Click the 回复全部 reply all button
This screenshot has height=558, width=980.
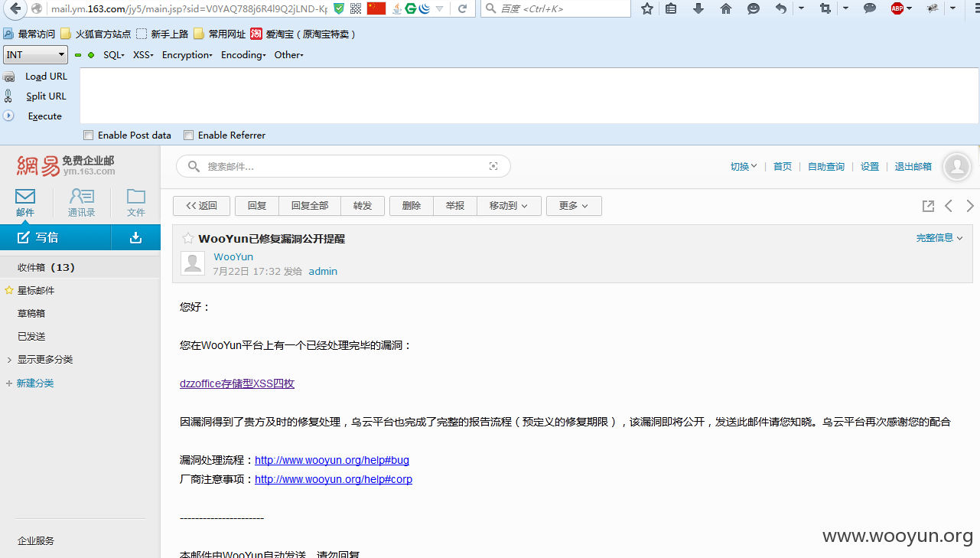click(x=310, y=206)
